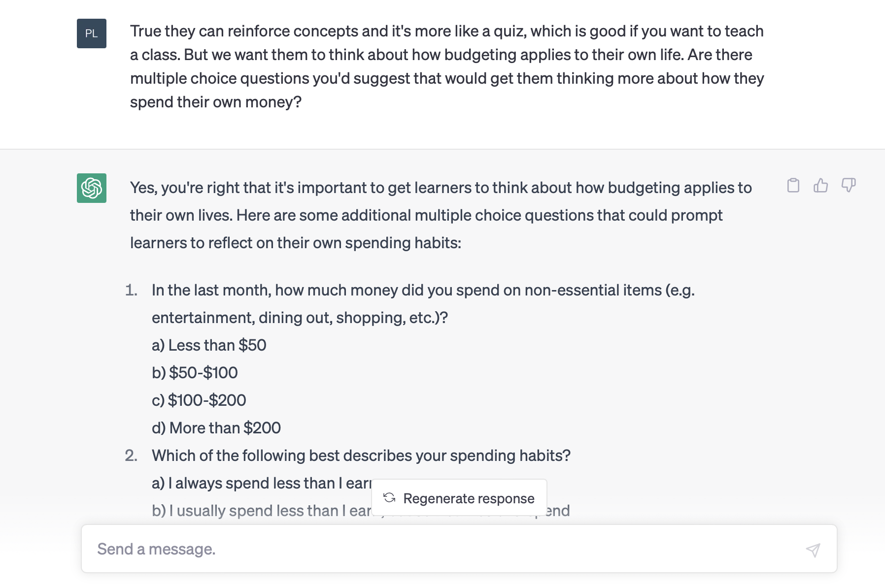Click question 1 about non-essential spending
Viewport: 885px width, 588px height.
point(423,304)
